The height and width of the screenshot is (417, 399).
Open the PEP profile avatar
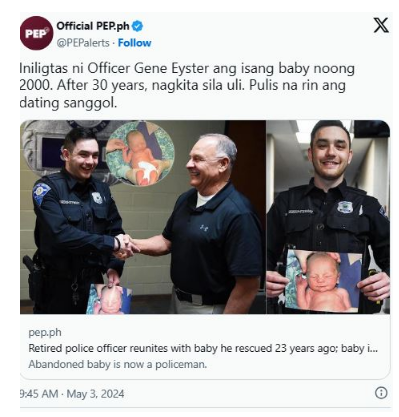(x=37, y=33)
